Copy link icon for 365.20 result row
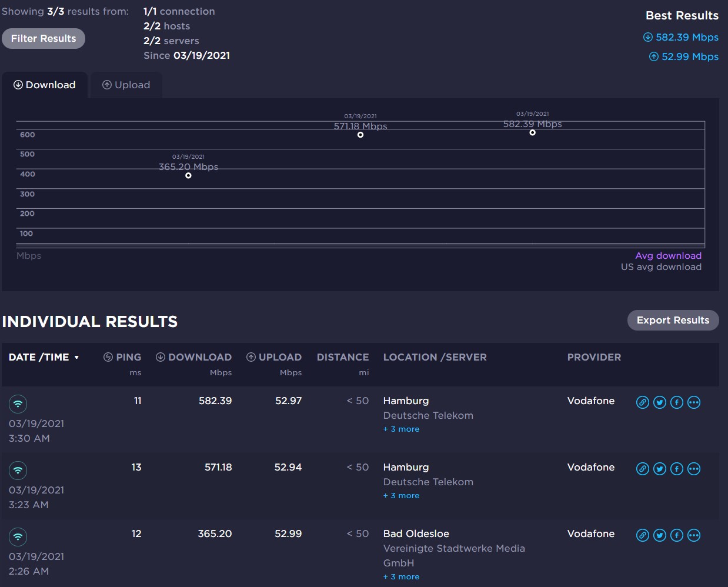 point(643,535)
